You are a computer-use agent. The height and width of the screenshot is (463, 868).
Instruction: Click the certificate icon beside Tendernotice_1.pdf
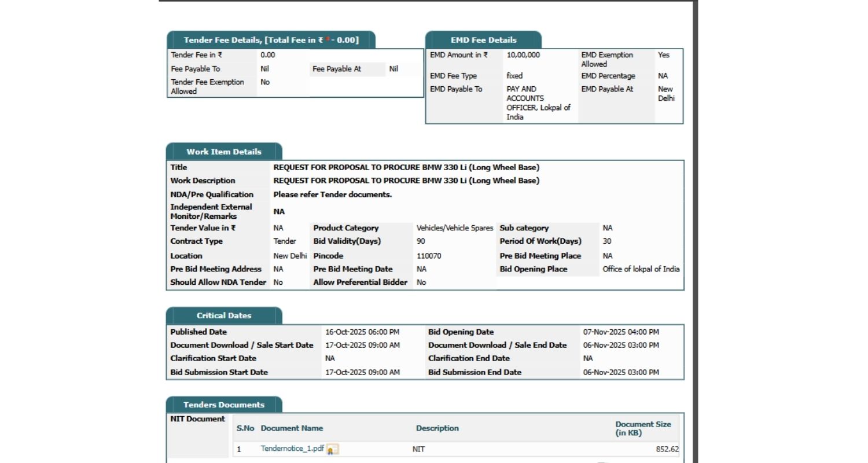[x=333, y=449]
